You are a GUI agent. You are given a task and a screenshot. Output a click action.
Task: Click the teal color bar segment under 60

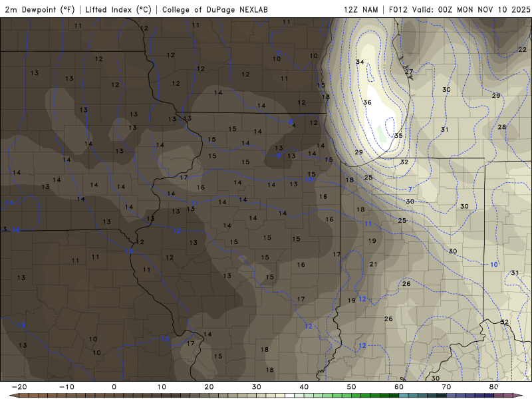(x=404, y=396)
